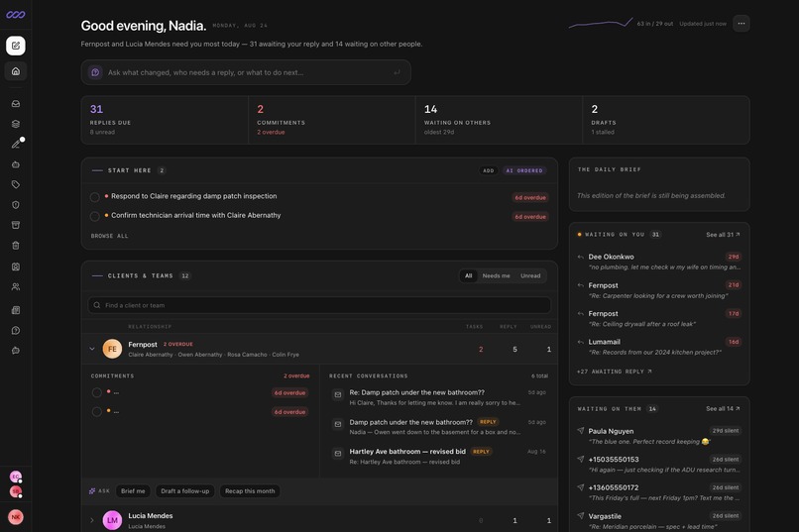
Task: Open the +27 awaiting reply link
Action: pyautogui.click(x=614, y=372)
